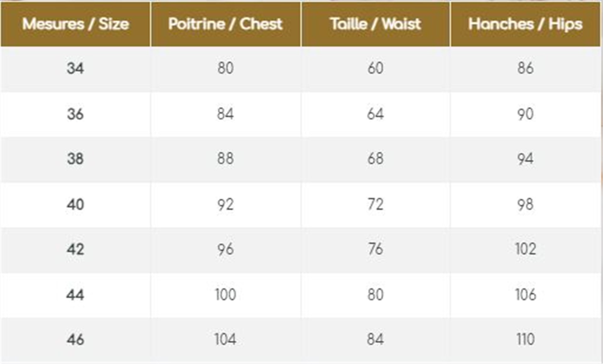Select the size 36 row label
This screenshot has height=364, width=603.
[x=75, y=114]
